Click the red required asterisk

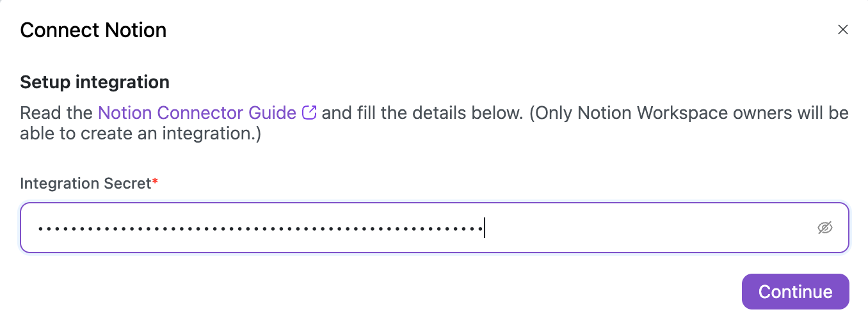(155, 183)
